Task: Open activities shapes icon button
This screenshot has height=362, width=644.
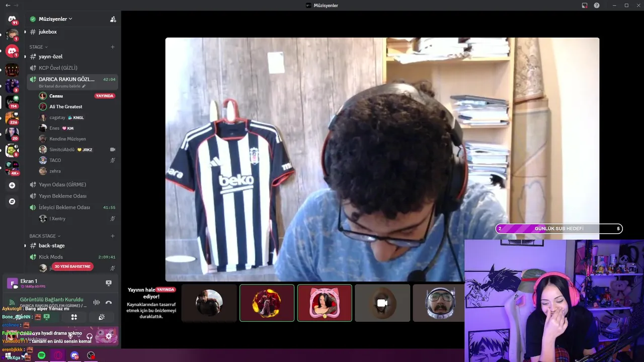Action: [74, 317]
